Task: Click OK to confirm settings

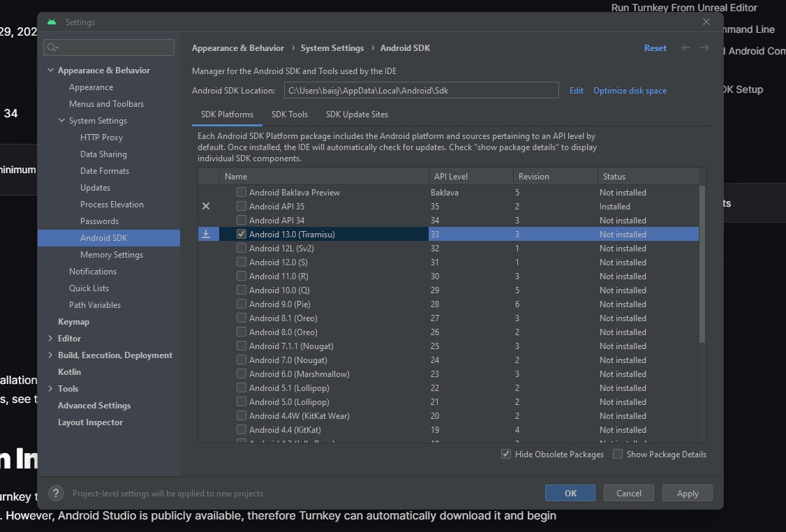Action: (570, 494)
